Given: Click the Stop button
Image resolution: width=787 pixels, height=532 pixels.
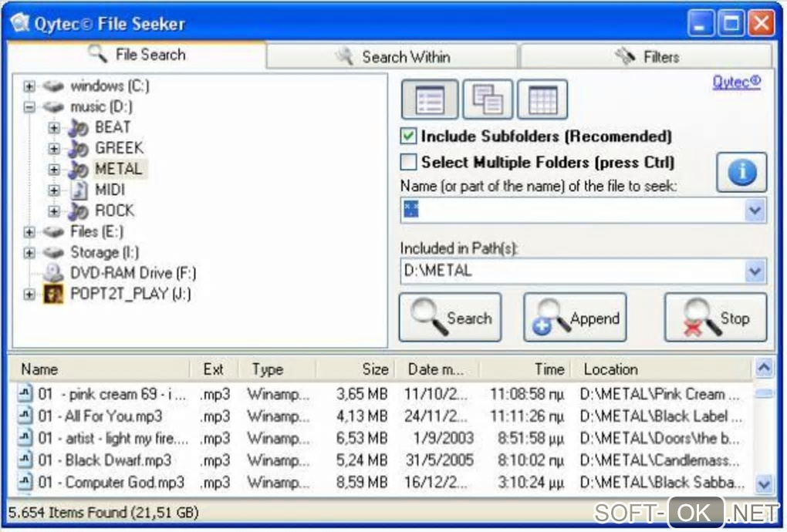Looking at the screenshot, I should tap(716, 318).
